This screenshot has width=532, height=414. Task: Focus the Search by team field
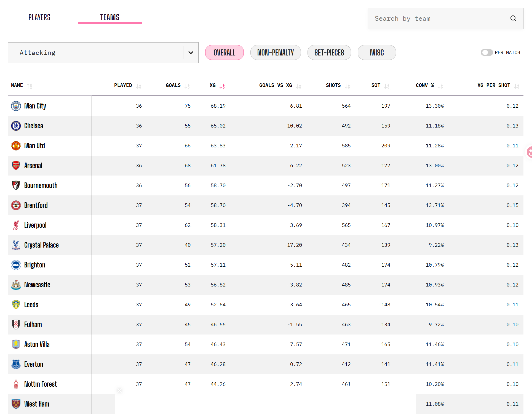click(445, 18)
